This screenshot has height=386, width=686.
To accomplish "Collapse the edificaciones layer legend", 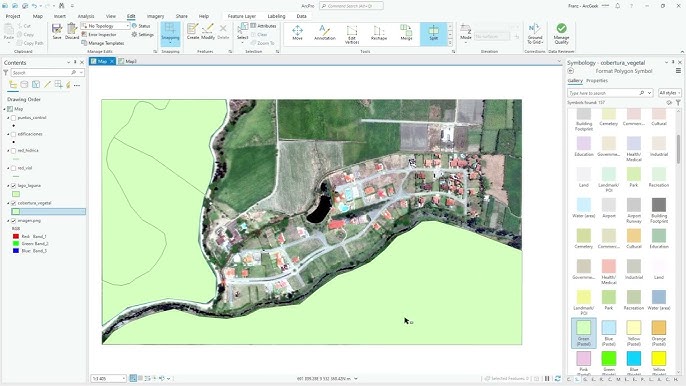I will [8, 134].
